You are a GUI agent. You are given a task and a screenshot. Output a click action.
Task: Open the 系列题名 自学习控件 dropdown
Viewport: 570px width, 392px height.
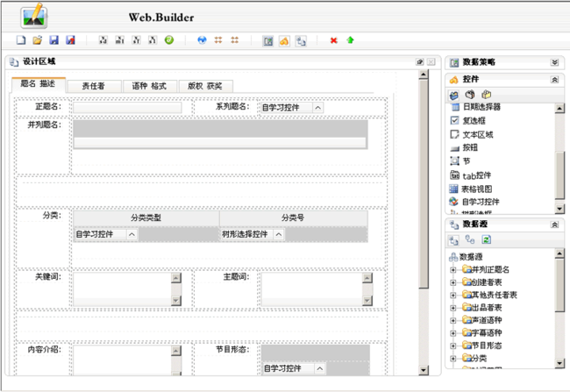(317, 108)
